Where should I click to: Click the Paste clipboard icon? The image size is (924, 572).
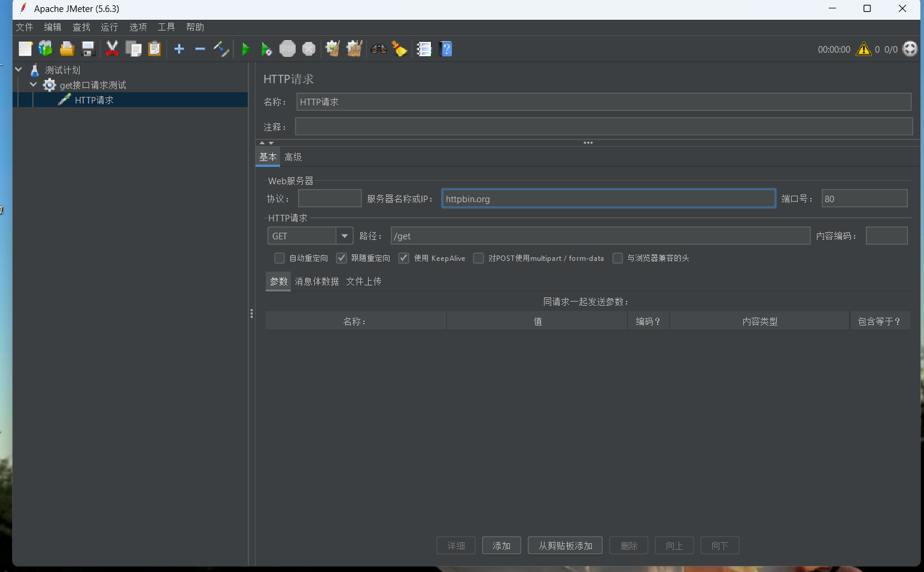coord(154,49)
